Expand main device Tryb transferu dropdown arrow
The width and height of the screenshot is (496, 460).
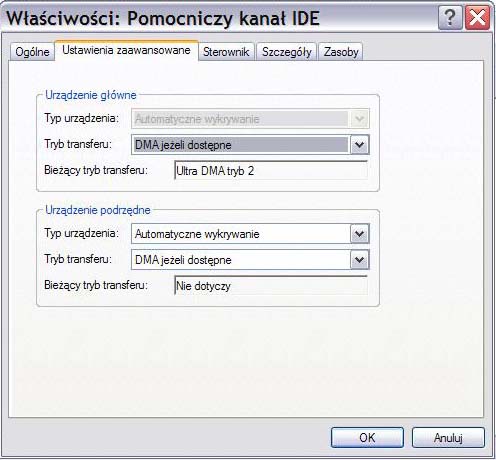359,145
